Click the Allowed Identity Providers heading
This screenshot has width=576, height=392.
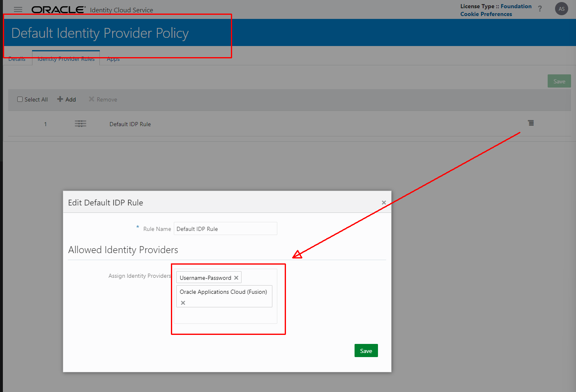tap(123, 250)
